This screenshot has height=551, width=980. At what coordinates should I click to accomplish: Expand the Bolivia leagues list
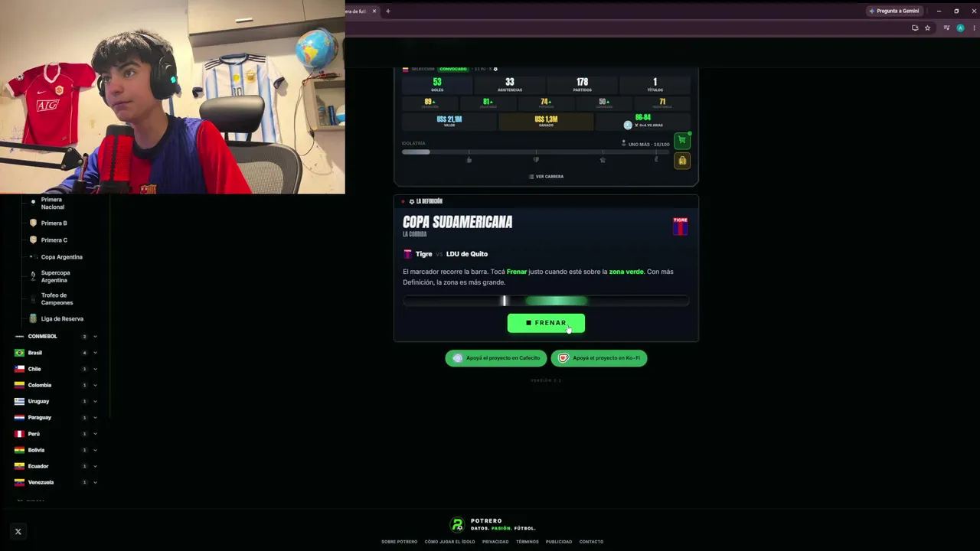95,450
